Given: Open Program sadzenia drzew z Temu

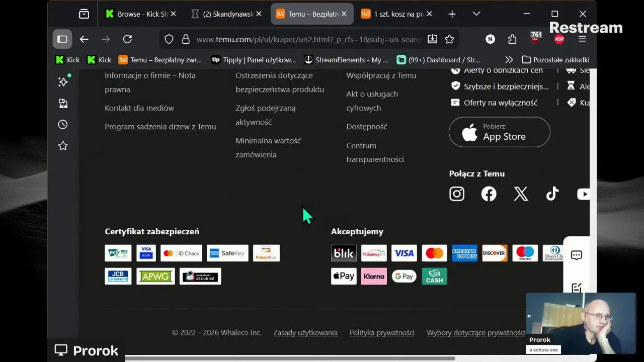Looking at the screenshot, I should click(160, 127).
